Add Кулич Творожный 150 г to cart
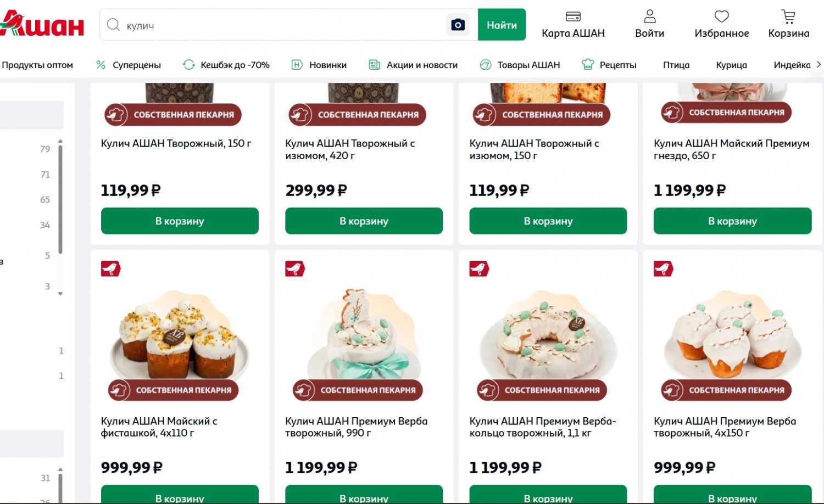Viewport: 824px width, 504px height. (180, 221)
